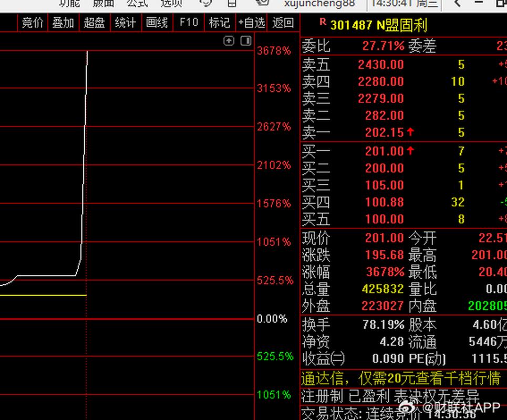This screenshot has width=507, height=420.
Task: Click the 3153% axis label
Action: 274,88
